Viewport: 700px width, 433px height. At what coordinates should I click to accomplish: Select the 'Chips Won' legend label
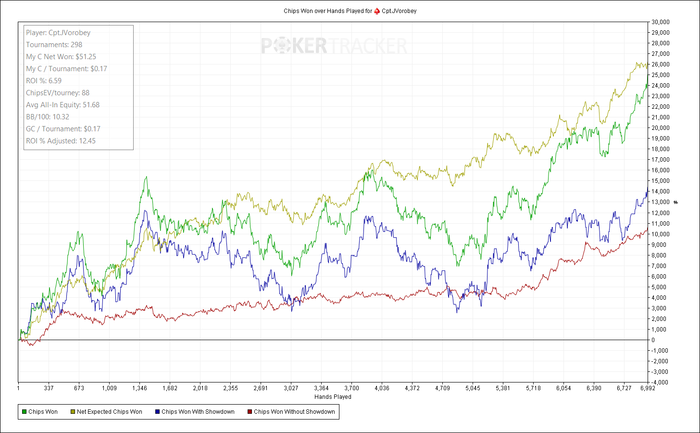click(43, 412)
